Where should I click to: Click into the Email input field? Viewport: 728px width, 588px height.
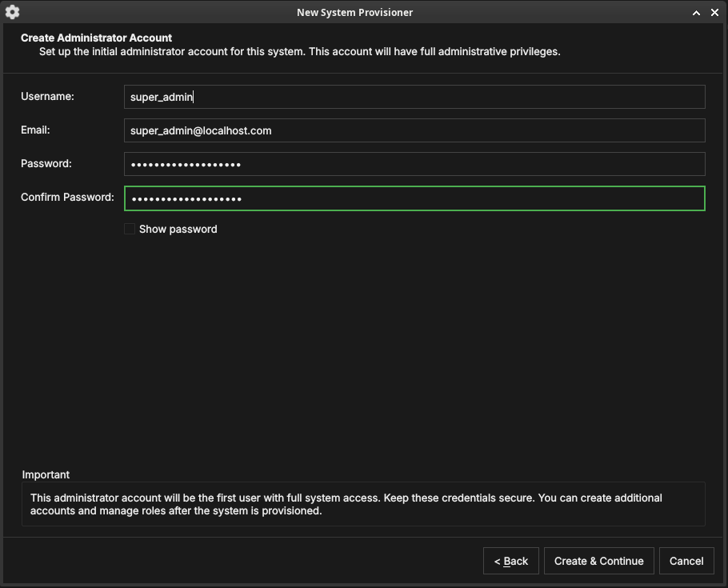click(414, 130)
